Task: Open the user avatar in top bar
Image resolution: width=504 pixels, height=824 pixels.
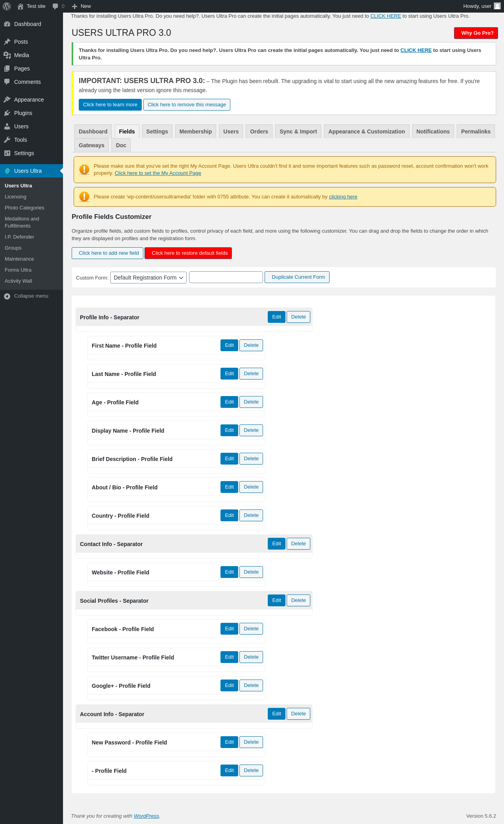Action: tap(497, 6)
